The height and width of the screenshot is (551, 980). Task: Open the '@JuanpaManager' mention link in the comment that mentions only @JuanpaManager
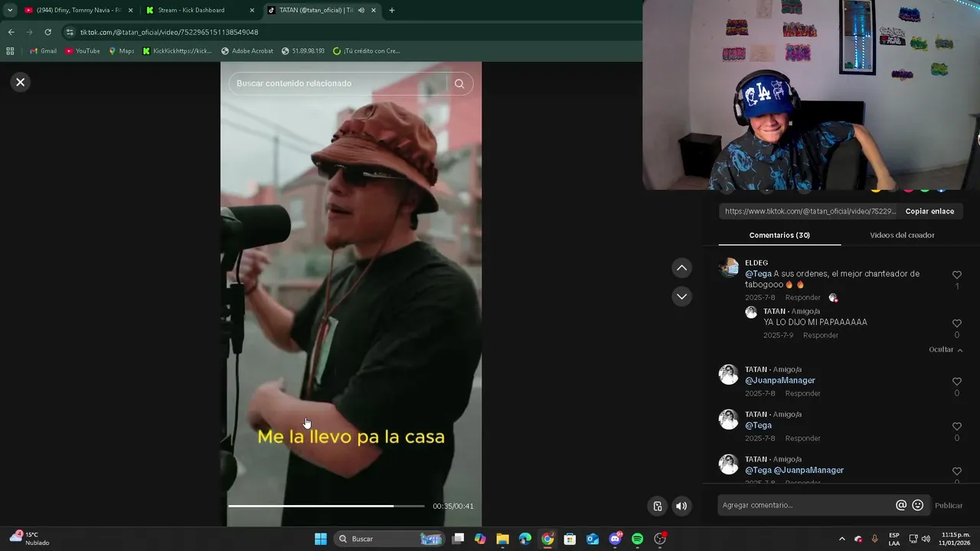780,380
